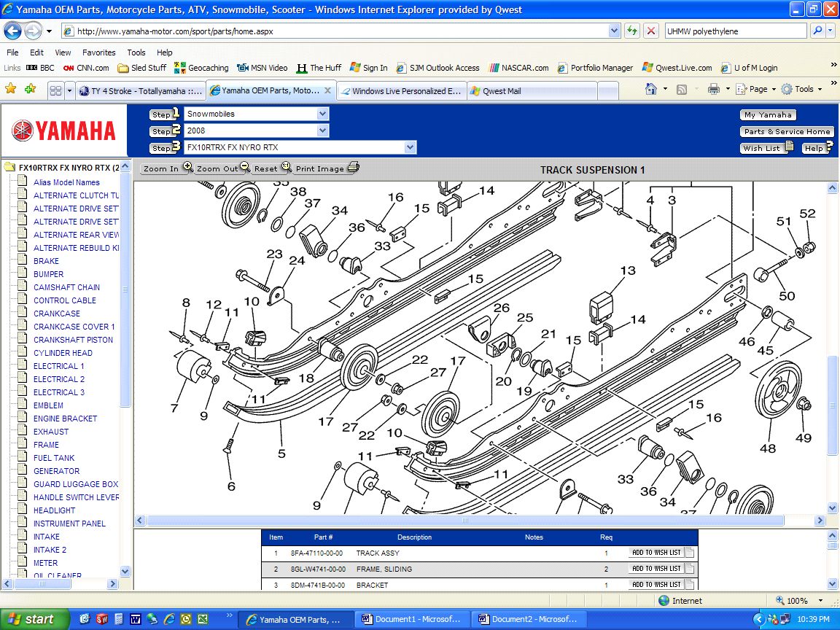Reset the diagram view
The height and width of the screenshot is (630, 840).
[272, 168]
